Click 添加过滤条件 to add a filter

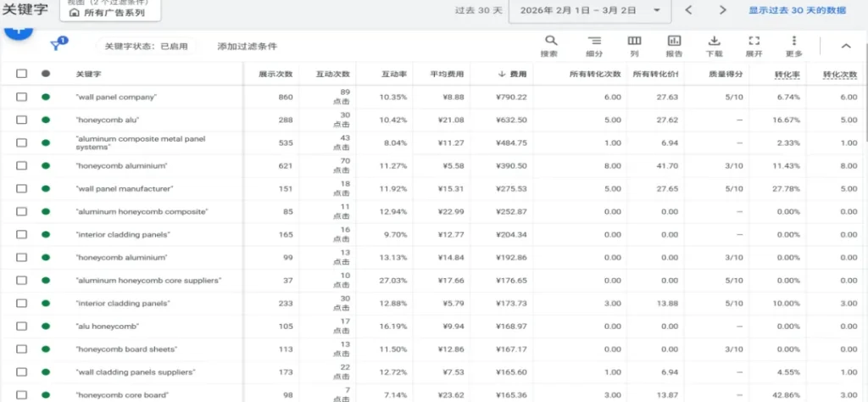[x=247, y=47]
